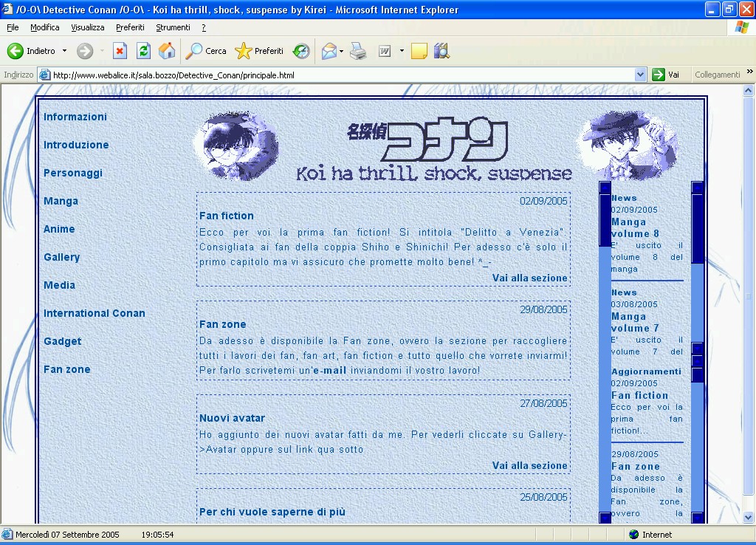Open the Gadget sidebar link

pos(63,341)
